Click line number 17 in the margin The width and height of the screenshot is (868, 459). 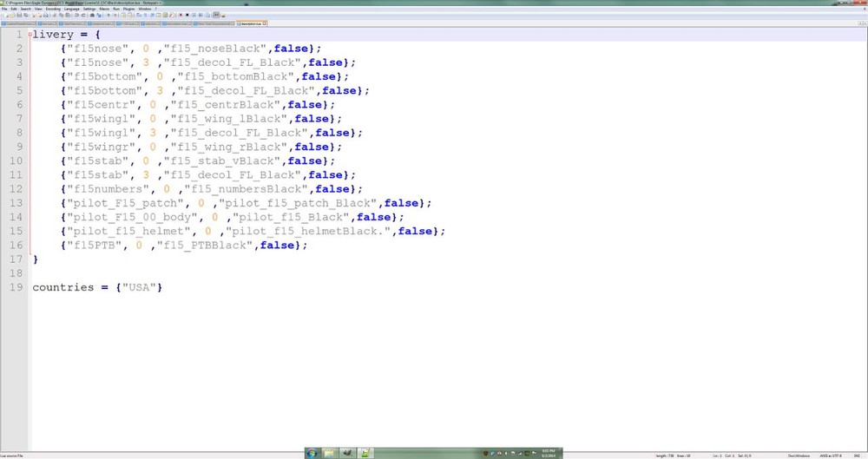tap(16, 259)
